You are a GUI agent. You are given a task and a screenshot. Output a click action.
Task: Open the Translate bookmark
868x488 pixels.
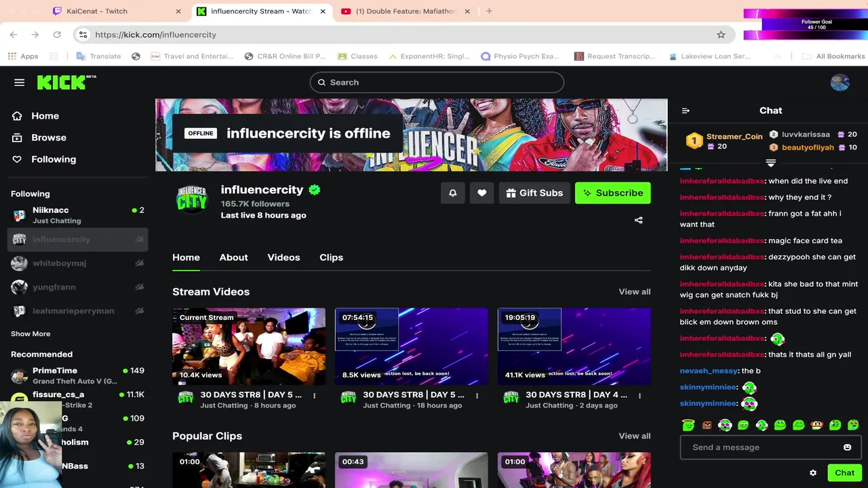[98, 56]
